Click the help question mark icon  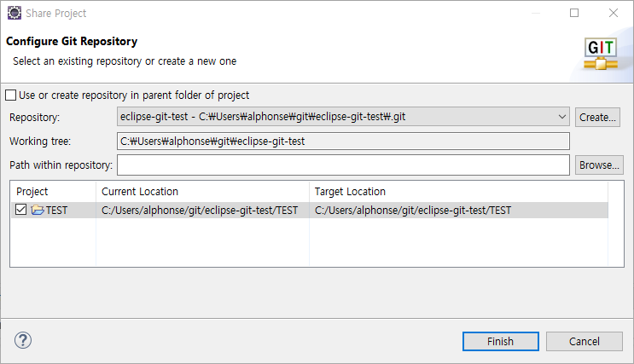pyautogui.click(x=23, y=340)
